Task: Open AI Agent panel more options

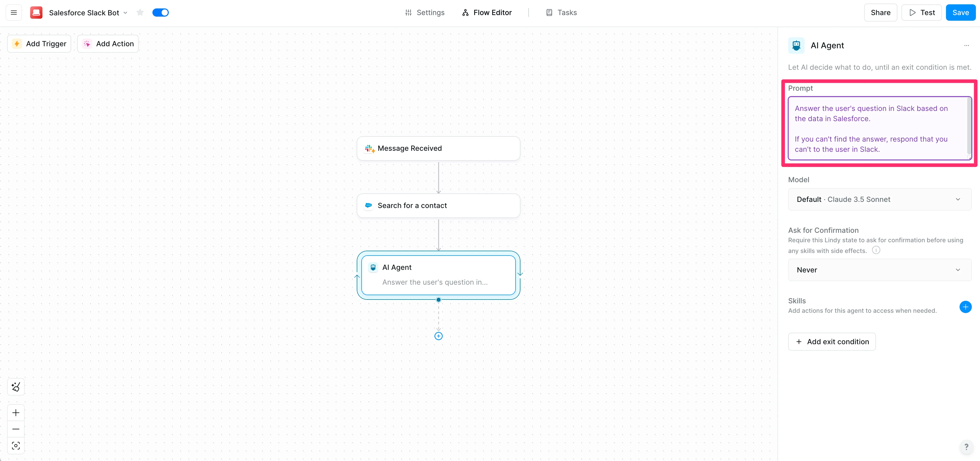Action: [x=966, y=45]
